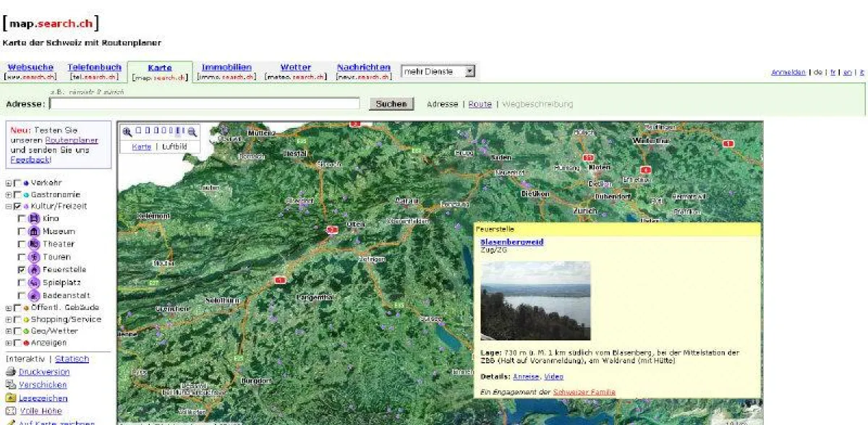The image size is (868, 425).
Task: Click the Spielplatz category icon
Action: point(33,283)
